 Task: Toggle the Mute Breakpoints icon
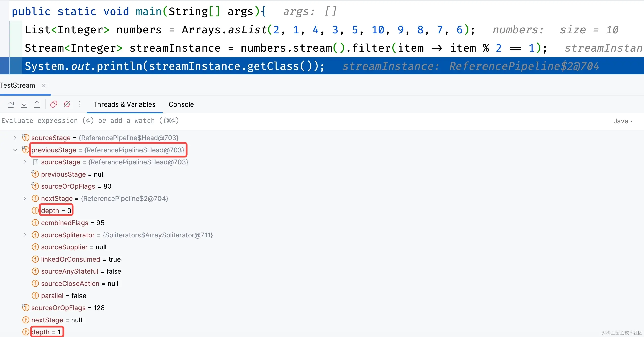67,104
